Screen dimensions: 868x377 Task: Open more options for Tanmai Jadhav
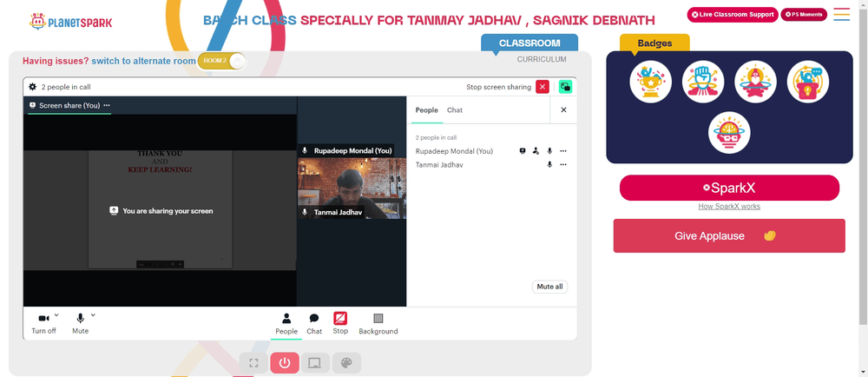[563, 164]
